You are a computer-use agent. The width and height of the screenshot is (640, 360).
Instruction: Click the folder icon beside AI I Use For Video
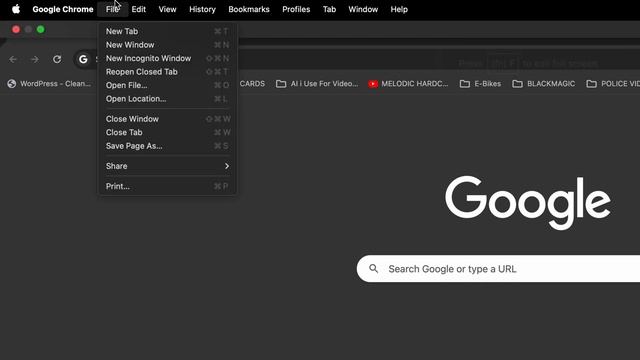pyautogui.click(x=281, y=84)
